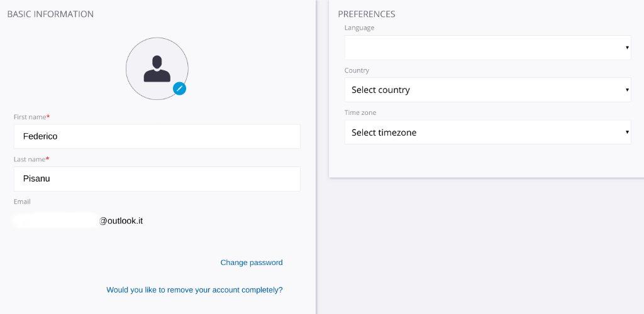Click the First name label
The image size is (644, 314).
point(31,117)
